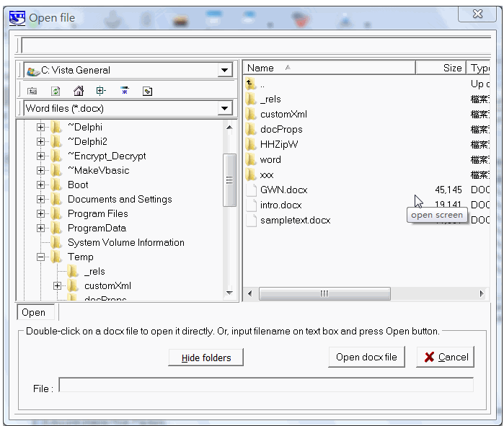
Task: Click the file list scroll right arrow
Action: tap(481, 293)
